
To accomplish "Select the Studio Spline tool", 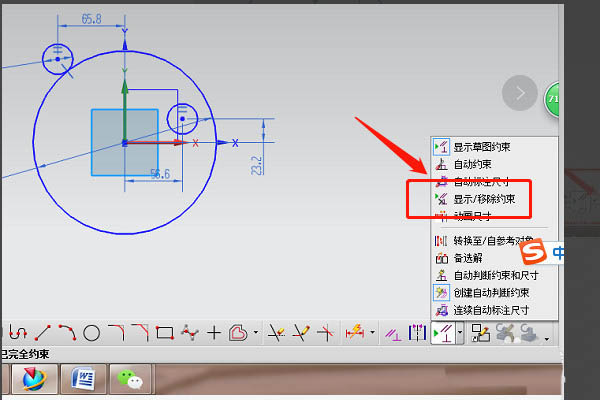I will [189, 332].
